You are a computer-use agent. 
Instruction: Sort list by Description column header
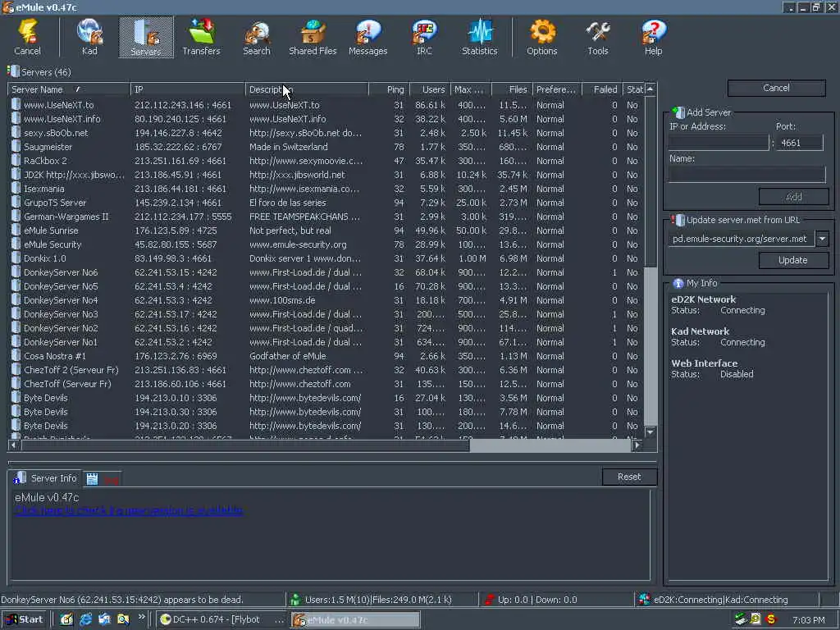click(x=307, y=89)
